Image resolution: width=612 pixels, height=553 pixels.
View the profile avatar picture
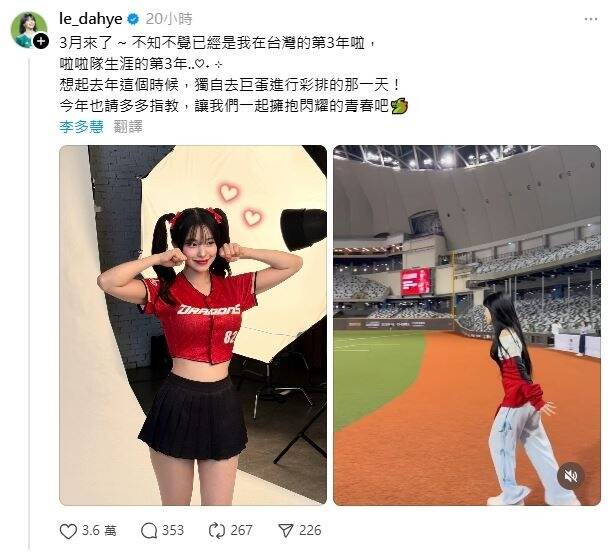point(28,29)
